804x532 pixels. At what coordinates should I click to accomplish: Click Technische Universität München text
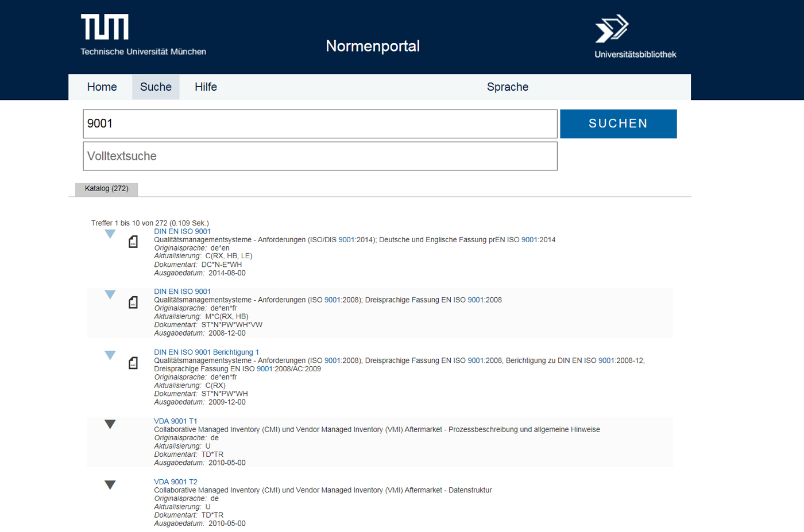143,52
